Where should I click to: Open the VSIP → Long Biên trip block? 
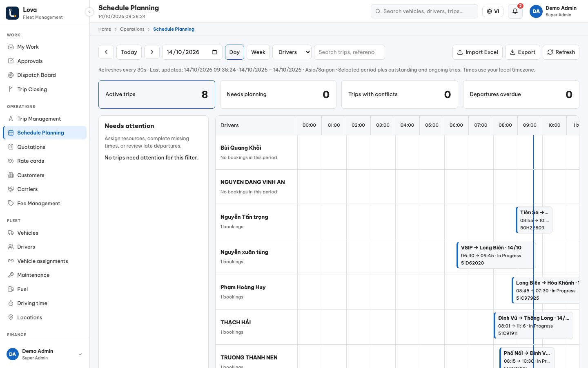pyautogui.click(x=496, y=255)
